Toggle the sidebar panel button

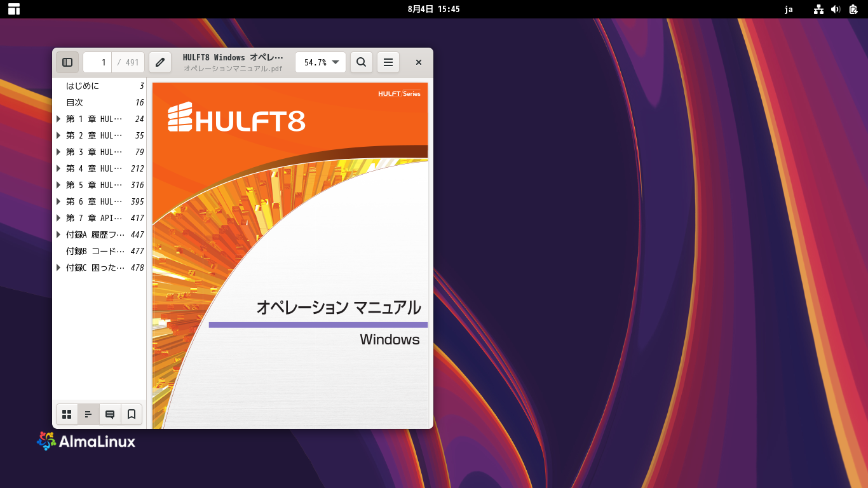pyautogui.click(x=67, y=62)
